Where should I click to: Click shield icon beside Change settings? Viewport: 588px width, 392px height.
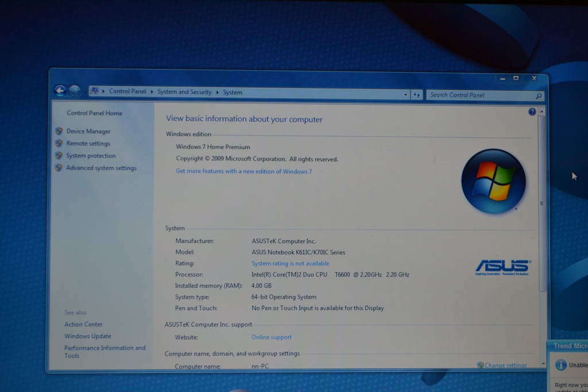coord(480,365)
